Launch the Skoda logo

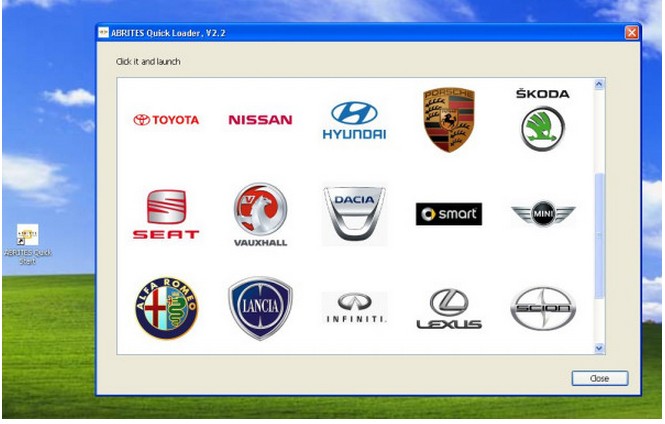543,120
